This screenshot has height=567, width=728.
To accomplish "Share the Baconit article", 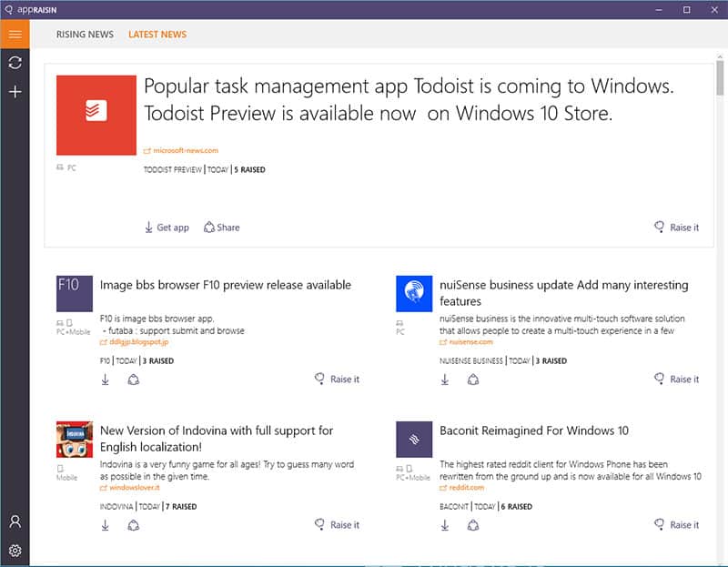I will 473,525.
